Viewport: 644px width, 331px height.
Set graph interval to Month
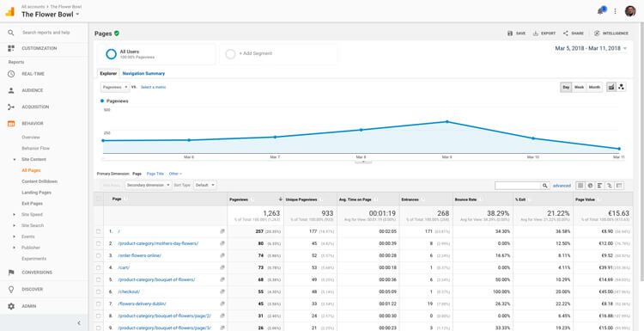tap(594, 87)
